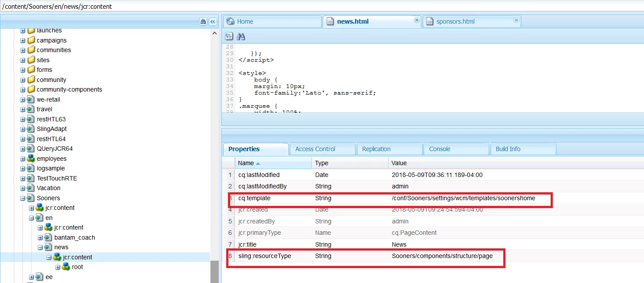The image size is (644, 283).
Task: Open the Console tab
Action: pos(456,149)
